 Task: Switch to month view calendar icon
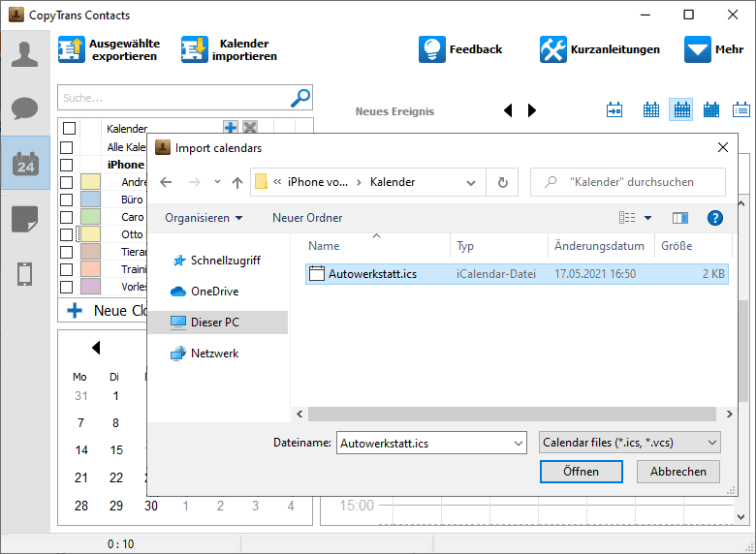(711, 109)
